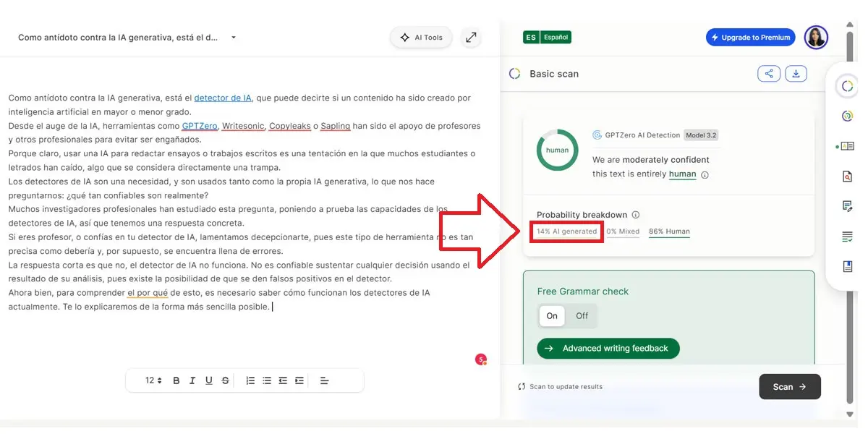The width and height of the screenshot is (868, 434).
Task: Select the 14% AI generated breakdown tab
Action: click(566, 231)
